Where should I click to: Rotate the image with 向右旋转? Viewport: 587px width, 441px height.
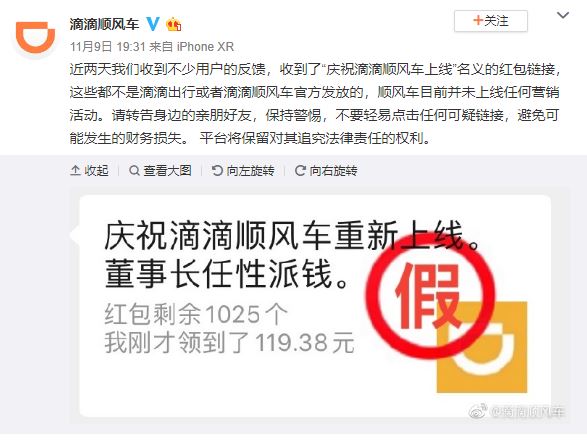click(326, 171)
